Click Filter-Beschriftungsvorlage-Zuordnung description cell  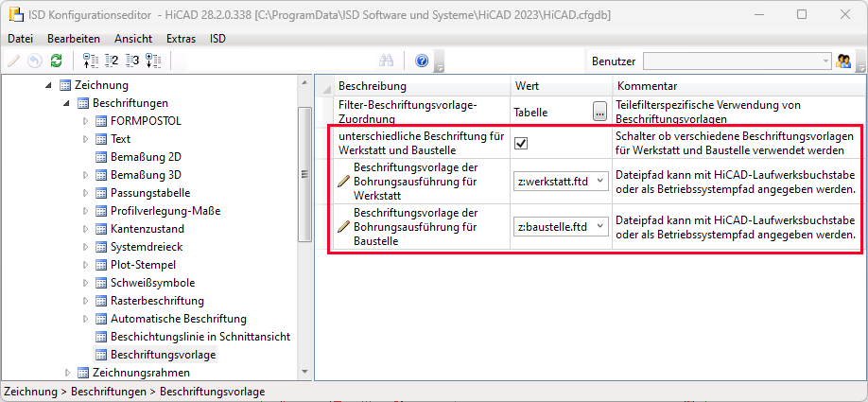tap(422, 112)
